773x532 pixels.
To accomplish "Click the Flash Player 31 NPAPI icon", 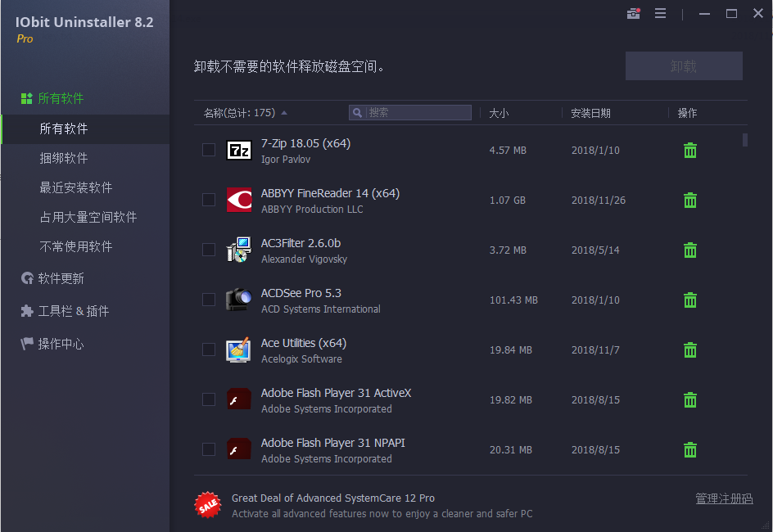I will [239, 449].
